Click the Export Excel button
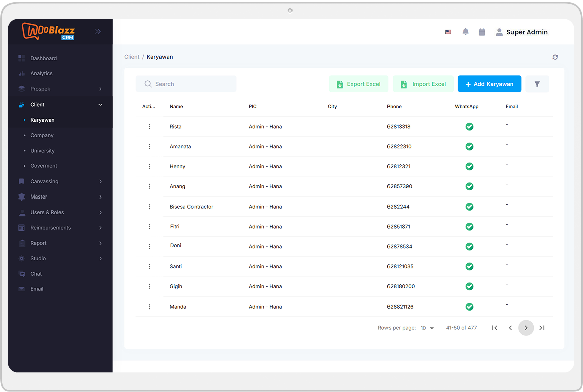 point(358,84)
